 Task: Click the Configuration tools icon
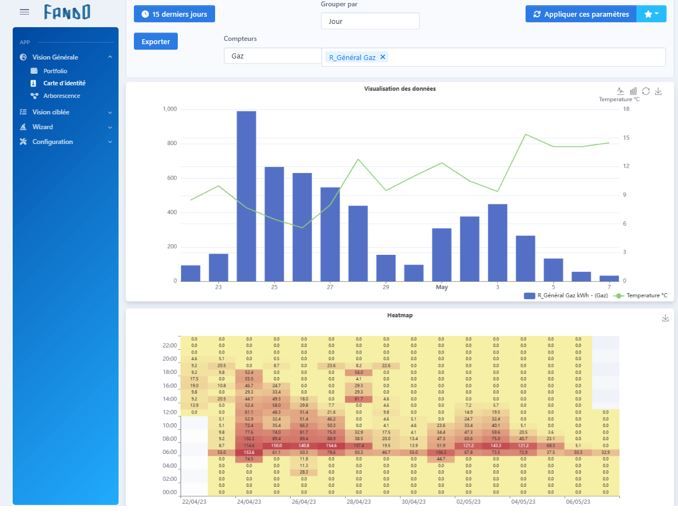pos(23,141)
